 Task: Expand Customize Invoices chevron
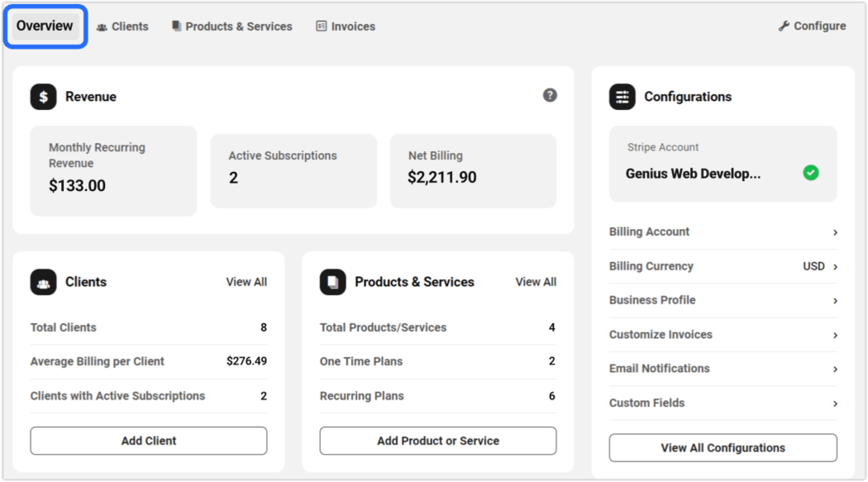click(835, 336)
